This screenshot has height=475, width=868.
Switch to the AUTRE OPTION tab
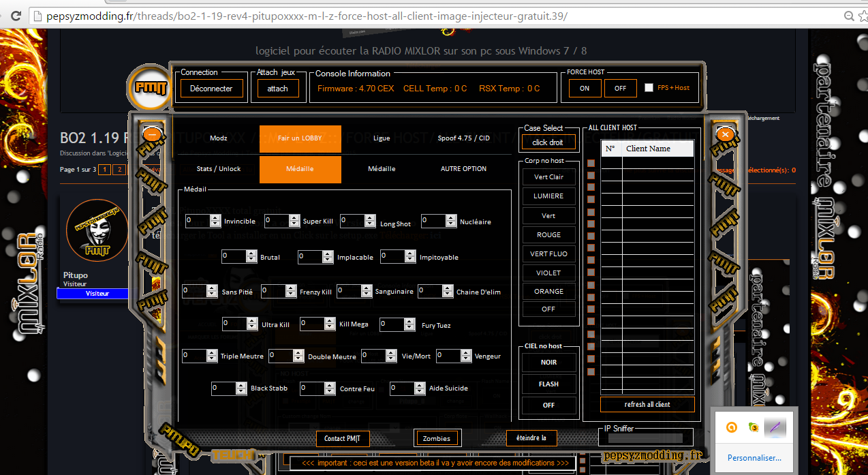click(x=464, y=169)
